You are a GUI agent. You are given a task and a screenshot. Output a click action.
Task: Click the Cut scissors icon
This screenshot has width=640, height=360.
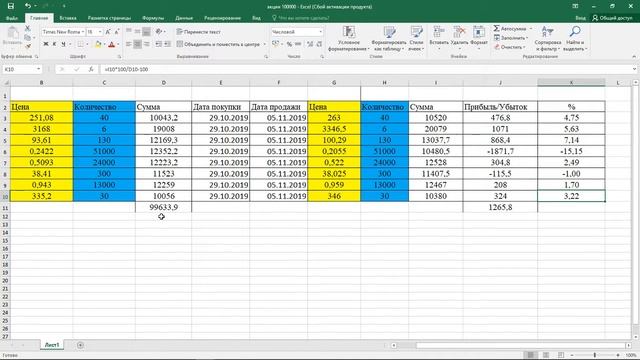pos(28,28)
